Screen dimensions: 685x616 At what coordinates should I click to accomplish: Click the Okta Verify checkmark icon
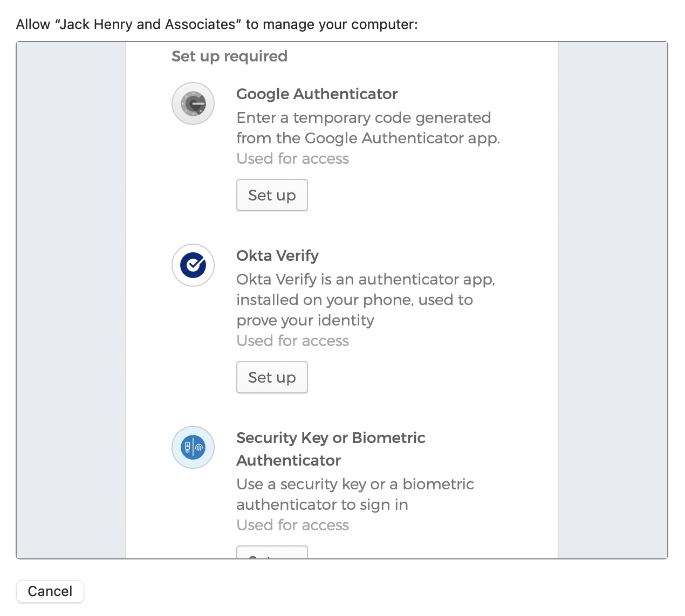click(193, 265)
